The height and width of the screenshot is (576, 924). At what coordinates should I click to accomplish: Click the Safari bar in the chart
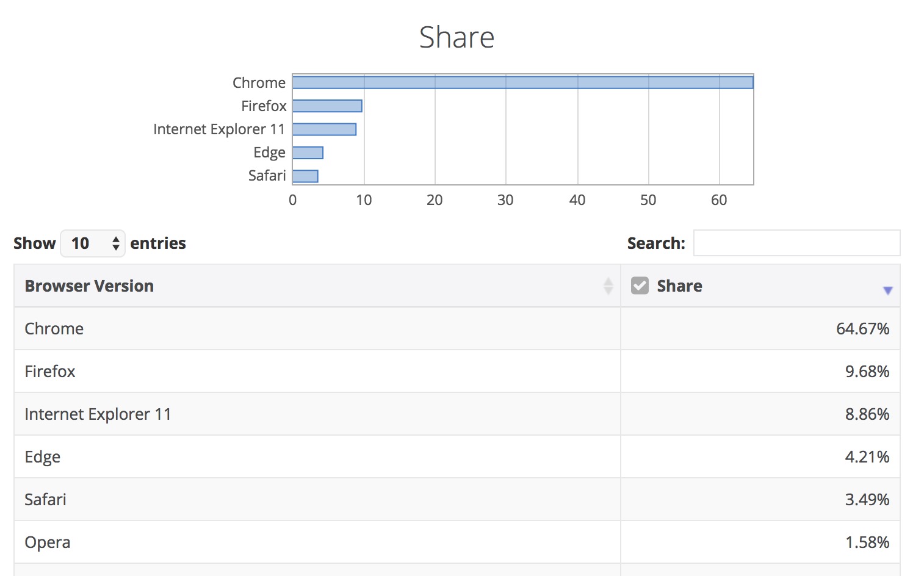point(305,176)
